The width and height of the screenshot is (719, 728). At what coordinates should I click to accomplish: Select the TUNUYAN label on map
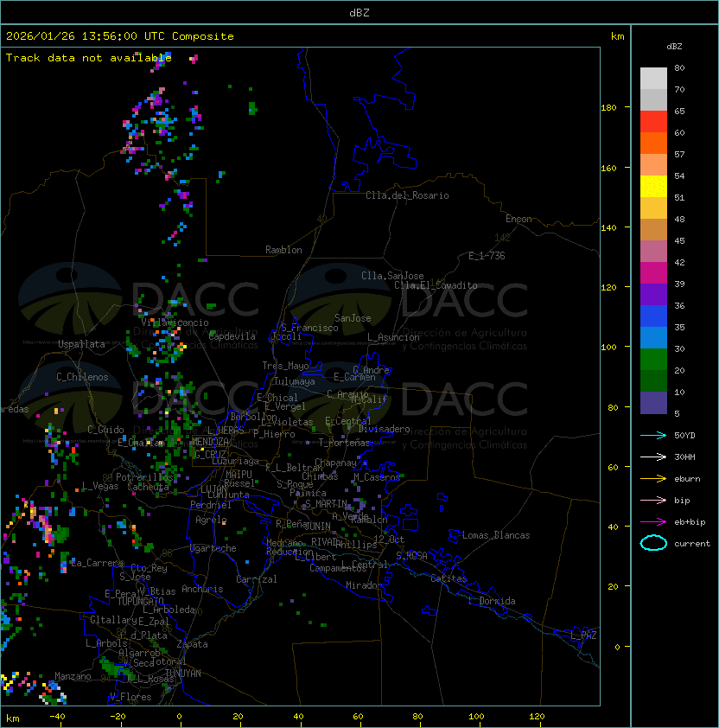pos(183,673)
